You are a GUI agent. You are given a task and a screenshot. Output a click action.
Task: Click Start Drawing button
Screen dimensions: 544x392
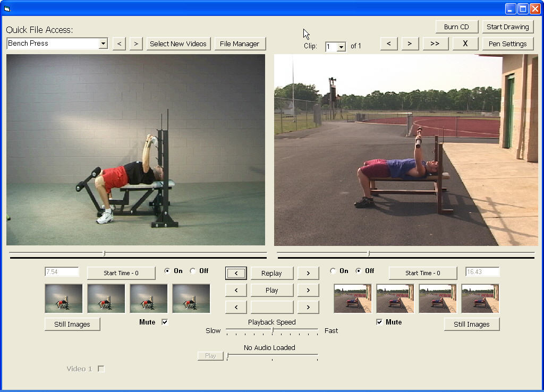pyautogui.click(x=507, y=27)
